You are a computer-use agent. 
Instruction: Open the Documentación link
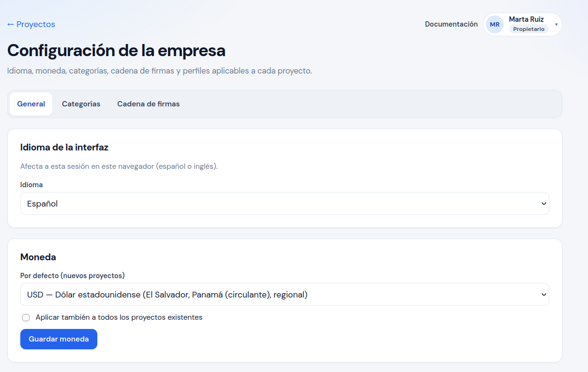451,24
